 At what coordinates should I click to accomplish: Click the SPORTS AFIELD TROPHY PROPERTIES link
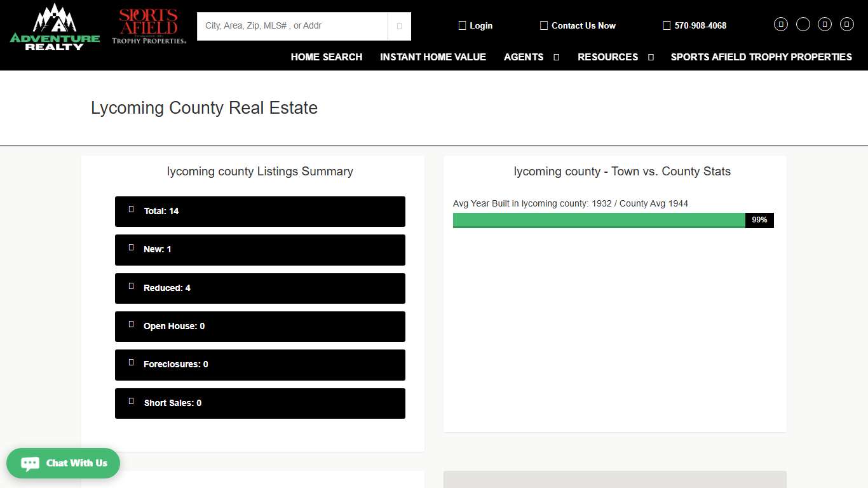click(761, 57)
